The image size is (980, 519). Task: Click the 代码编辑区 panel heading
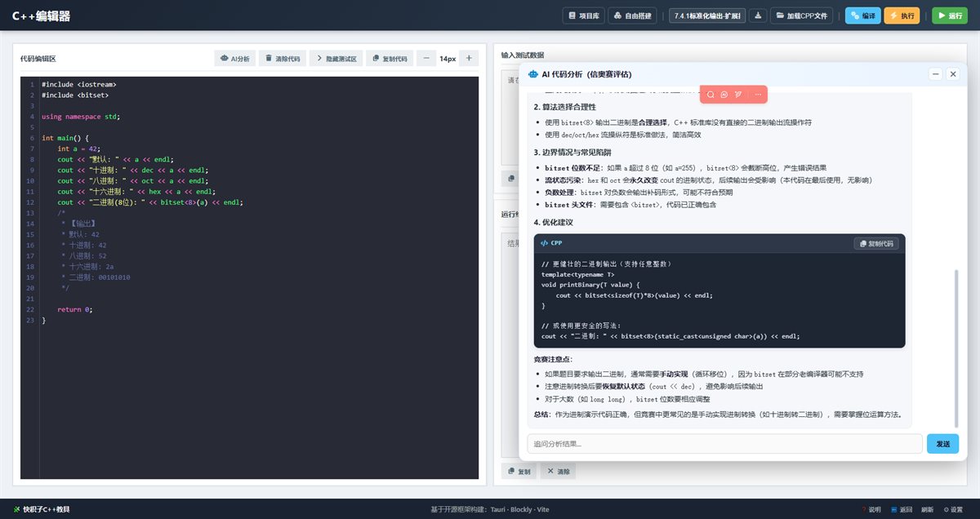click(38, 59)
